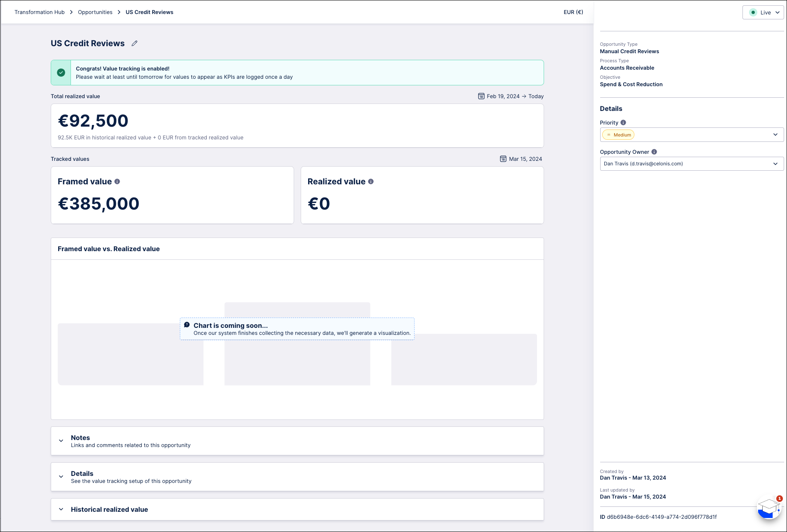Click the €0 realized value amount
Image resolution: width=787 pixels, height=532 pixels.
[319, 204]
